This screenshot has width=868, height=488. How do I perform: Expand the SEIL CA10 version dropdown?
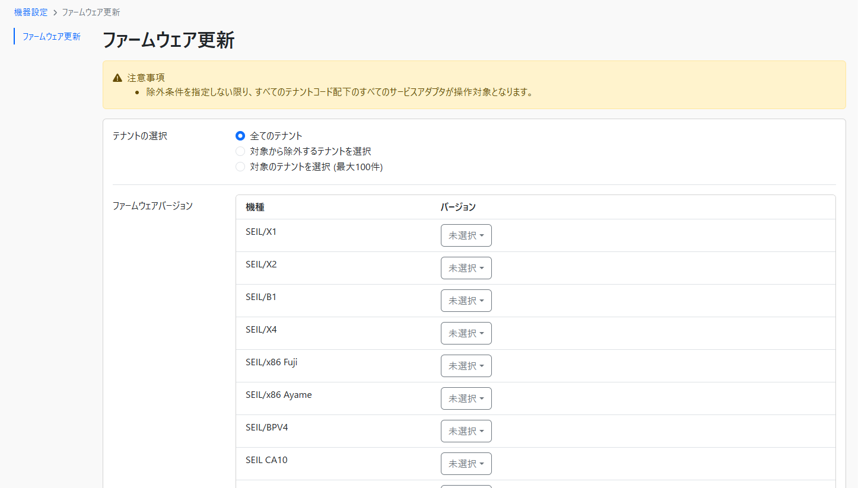(466, 464)
